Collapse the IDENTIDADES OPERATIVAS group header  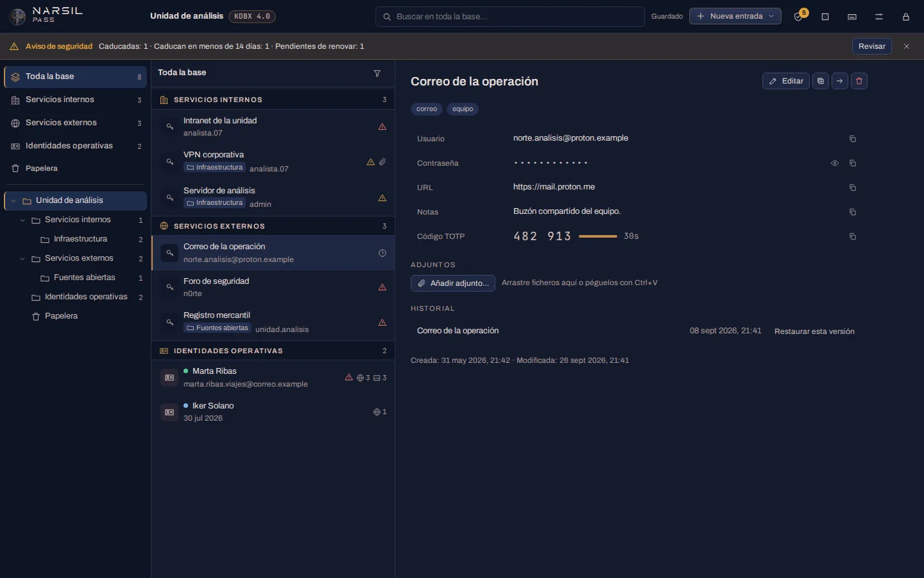click(273, 351)
